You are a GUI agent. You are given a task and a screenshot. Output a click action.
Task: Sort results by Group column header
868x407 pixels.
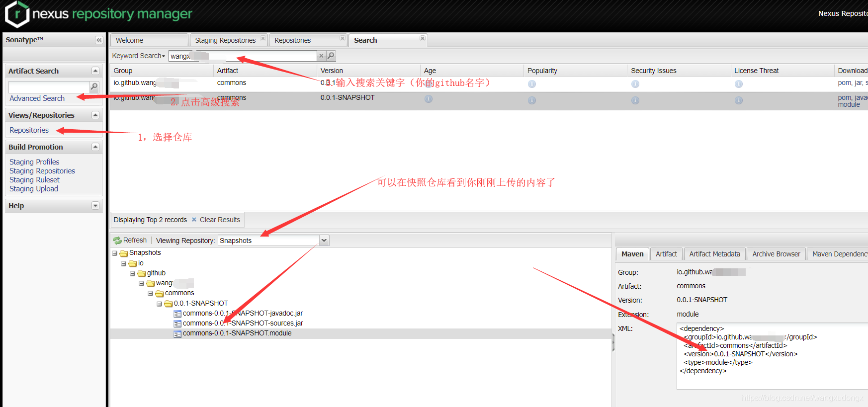click(162, 71)
